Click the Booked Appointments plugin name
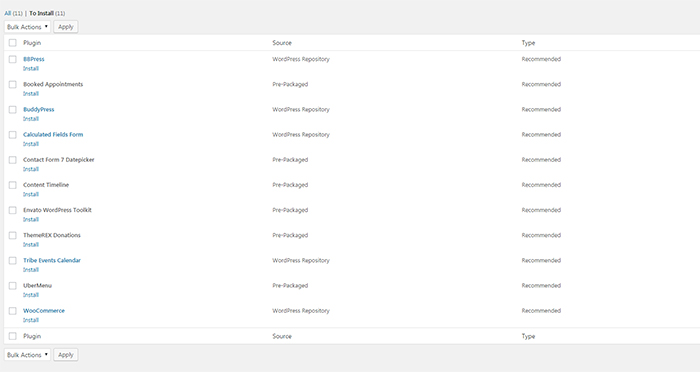 [x=53, y=84]
